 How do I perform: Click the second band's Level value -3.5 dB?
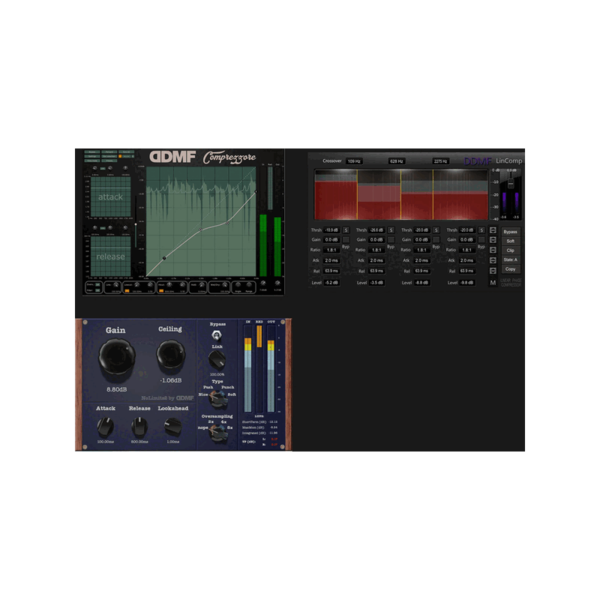click(377, 283)
